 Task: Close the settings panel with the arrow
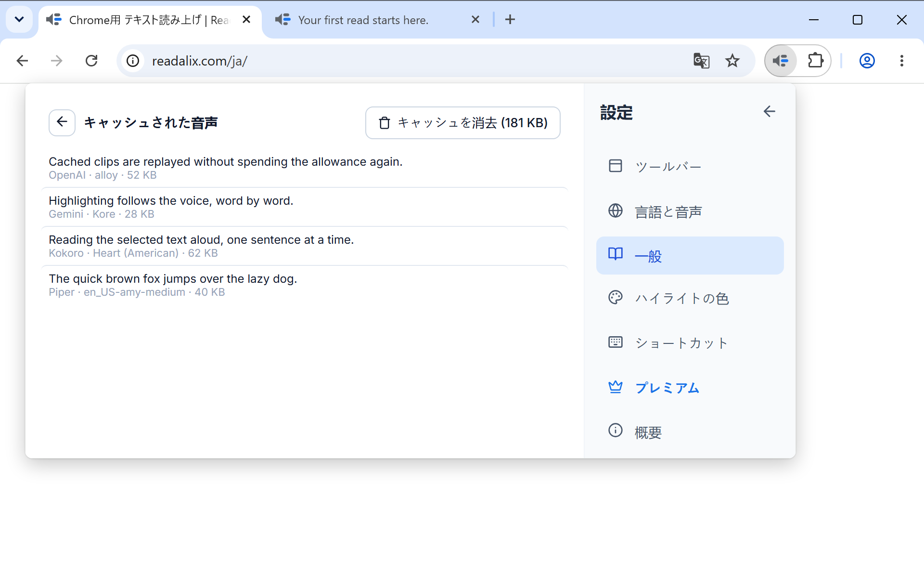[x=769, y=111]
